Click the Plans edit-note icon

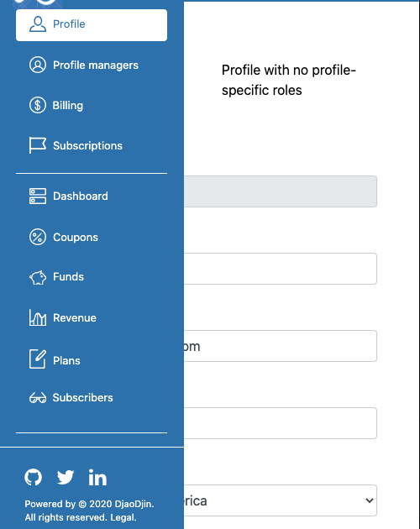coord(38,359)
